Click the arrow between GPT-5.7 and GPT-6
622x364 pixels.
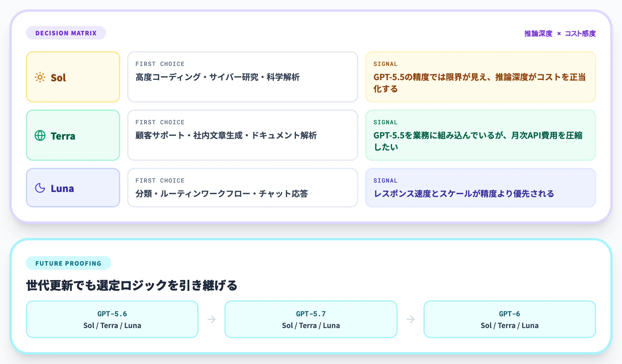pyautogui.click(x=411, y=319)
